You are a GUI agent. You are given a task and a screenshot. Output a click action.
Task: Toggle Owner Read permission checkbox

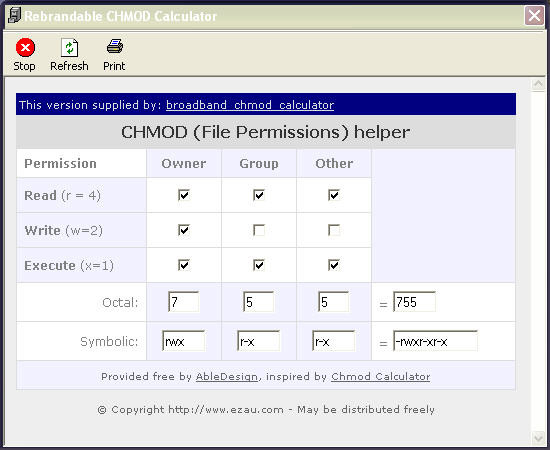(x=184, y=195)
